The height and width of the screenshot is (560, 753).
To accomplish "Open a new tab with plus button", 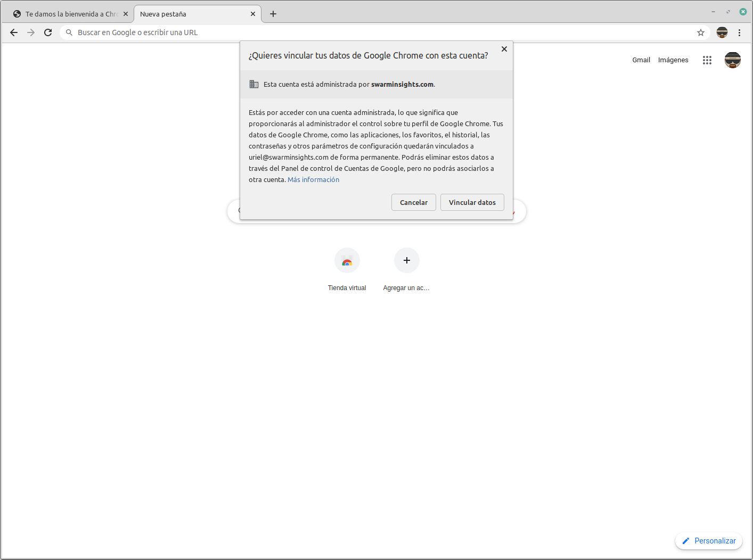I will pos(273,14).
